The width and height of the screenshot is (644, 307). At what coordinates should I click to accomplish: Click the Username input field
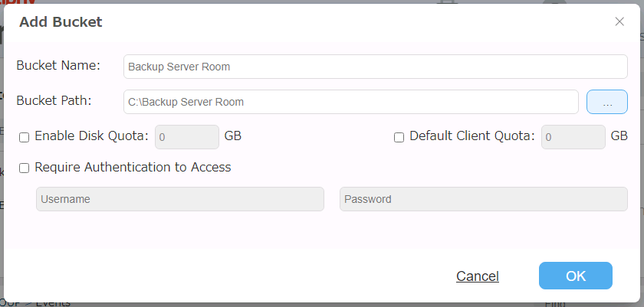click(x=179, y=199)
